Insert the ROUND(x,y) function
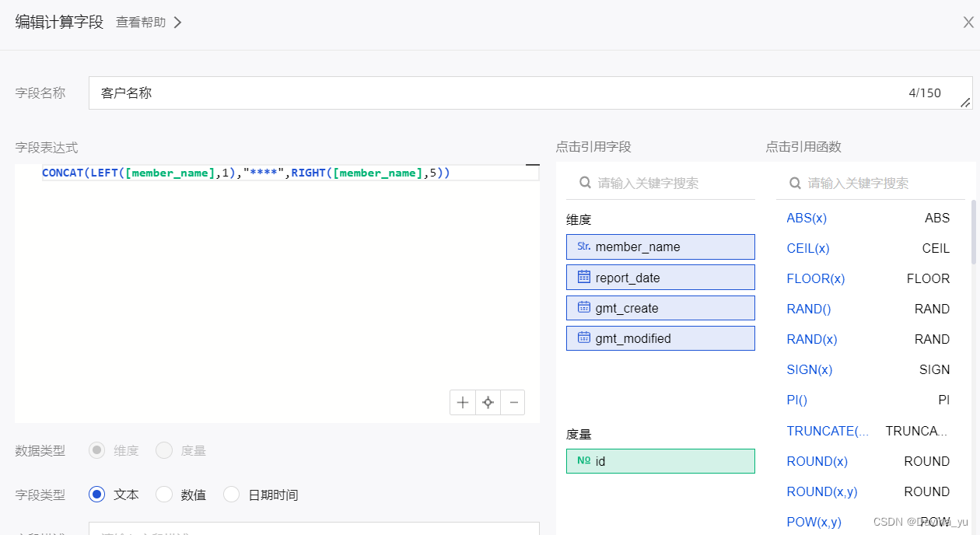The height and width of the screenshot is (535, 980). [822, 491]
